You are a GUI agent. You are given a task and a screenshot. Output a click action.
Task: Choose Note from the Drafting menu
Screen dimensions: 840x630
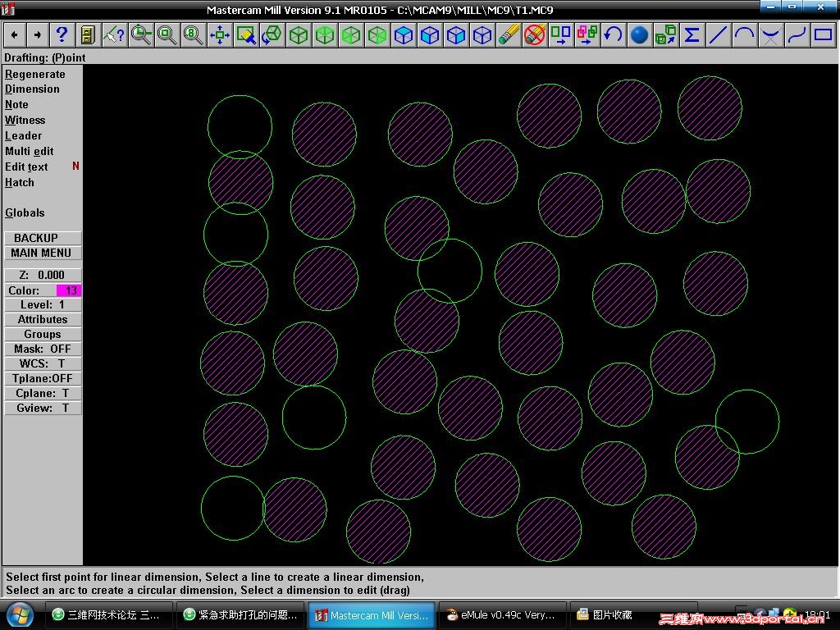[x=16, y=104]
